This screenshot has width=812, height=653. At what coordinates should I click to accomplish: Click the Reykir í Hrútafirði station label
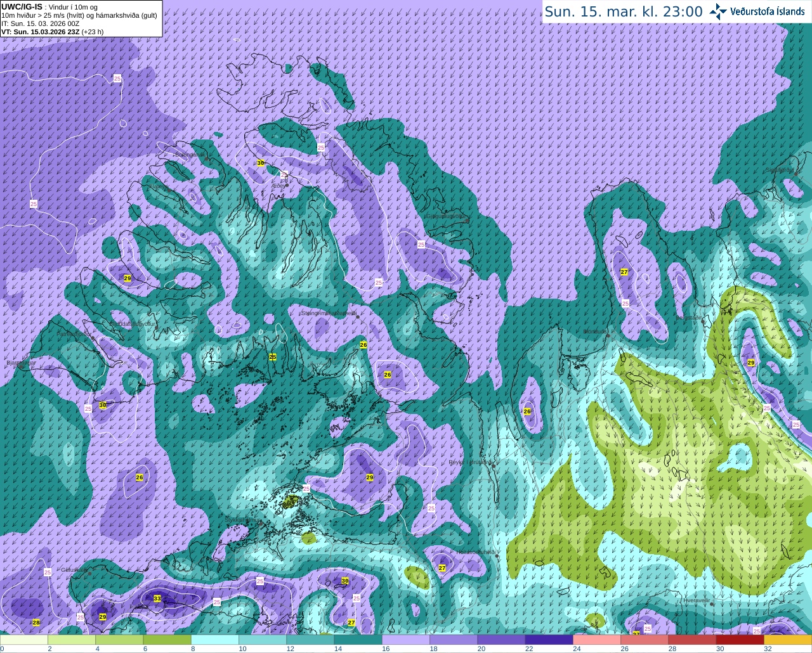[x=469, y=462]
